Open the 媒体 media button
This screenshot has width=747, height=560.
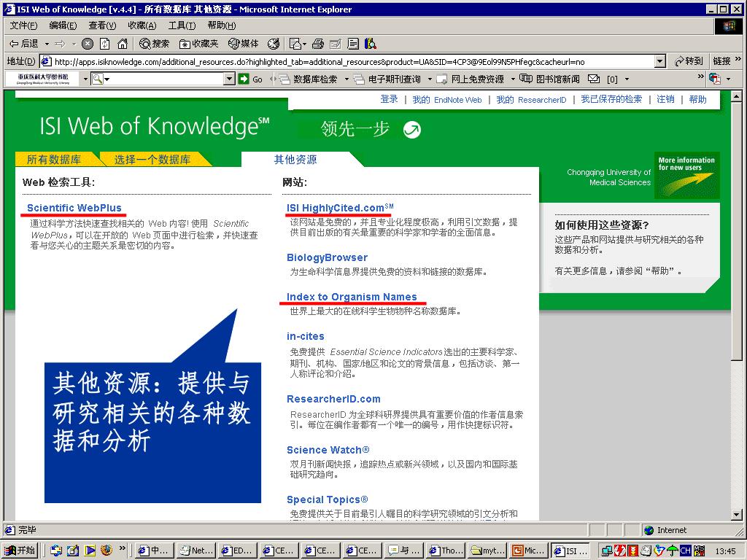244,44
